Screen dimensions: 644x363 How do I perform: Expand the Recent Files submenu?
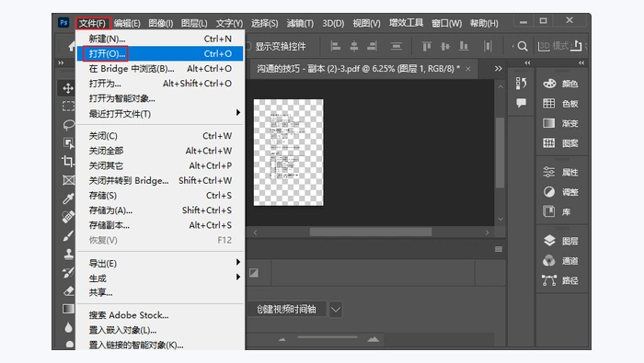pos(238,112)
